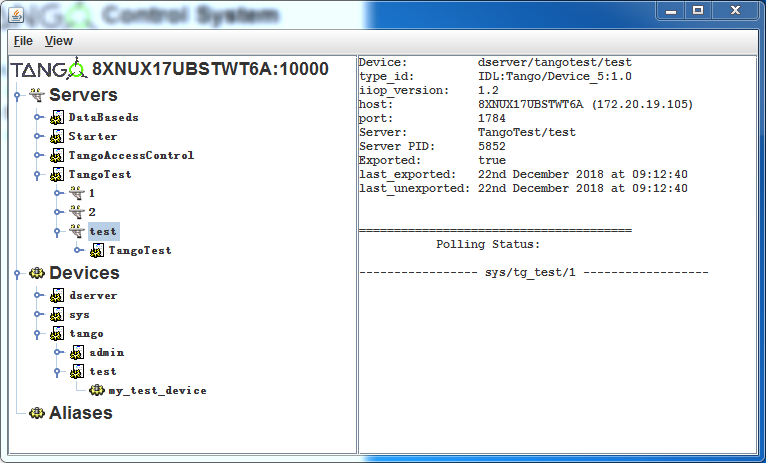Click the Aliases root icon
Screen dimensions: 766x463
[37, 413]
